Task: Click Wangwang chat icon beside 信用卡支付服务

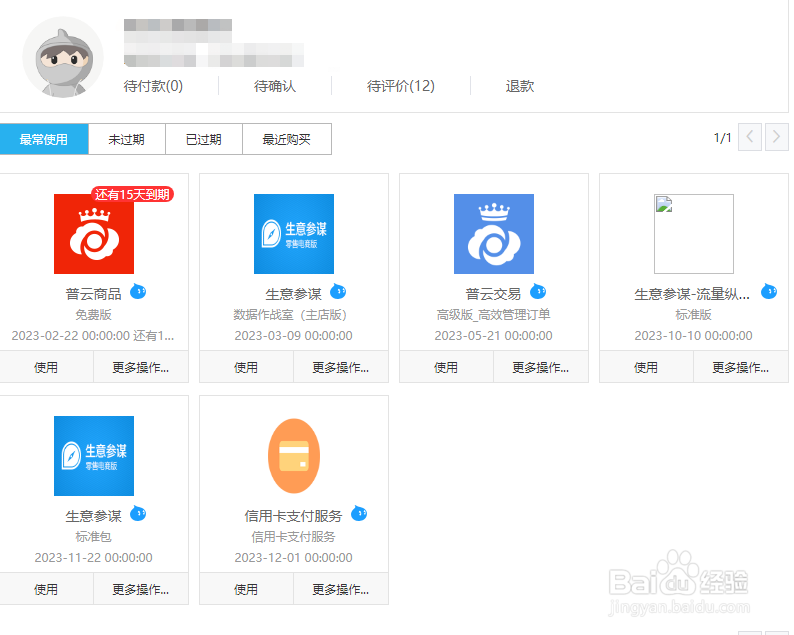Action: point(360,513)
